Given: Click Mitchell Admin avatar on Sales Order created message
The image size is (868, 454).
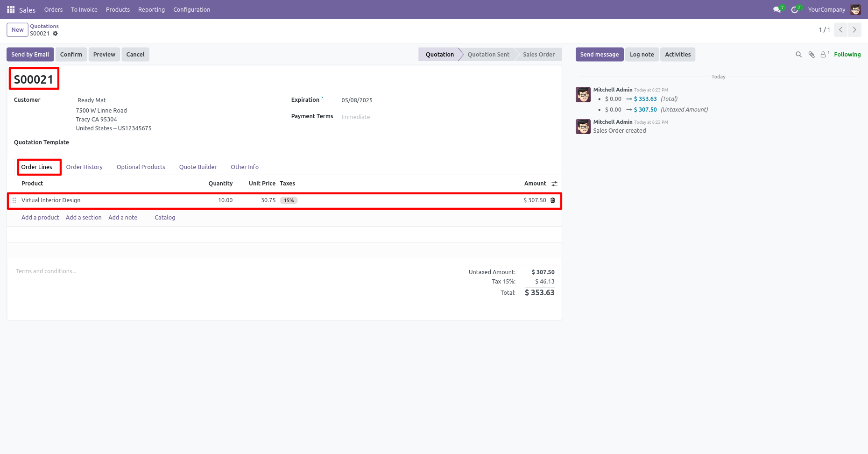Looking at the screenshot, I should pos(583,127).
